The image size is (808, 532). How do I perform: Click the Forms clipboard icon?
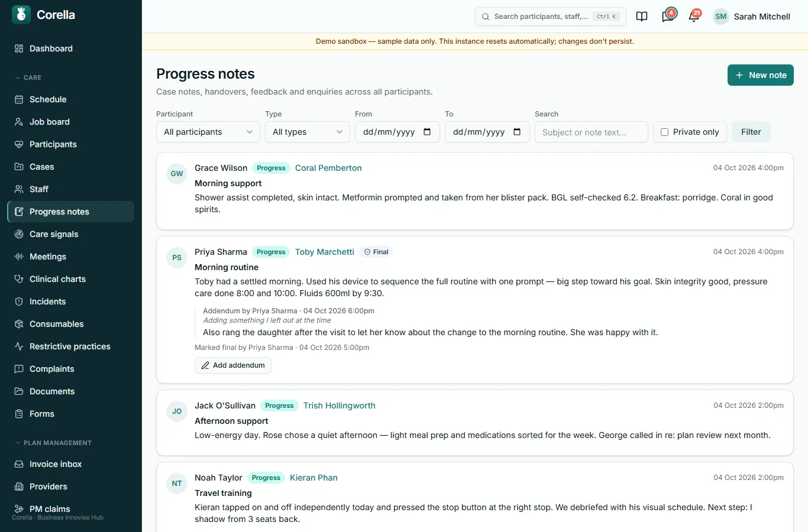click(19, 414)
